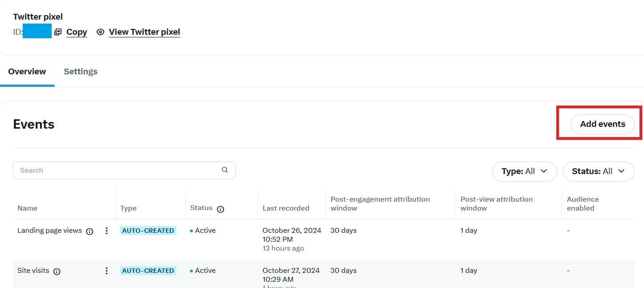Open the three-dot menu for Site visits
644x288 pixels.
pos(107,271)
